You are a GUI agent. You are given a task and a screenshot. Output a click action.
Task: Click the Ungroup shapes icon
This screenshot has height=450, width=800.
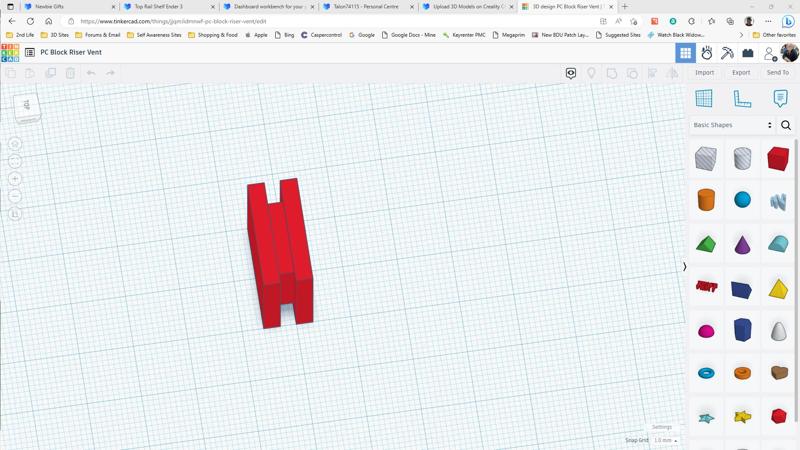(x=632, y=73)
